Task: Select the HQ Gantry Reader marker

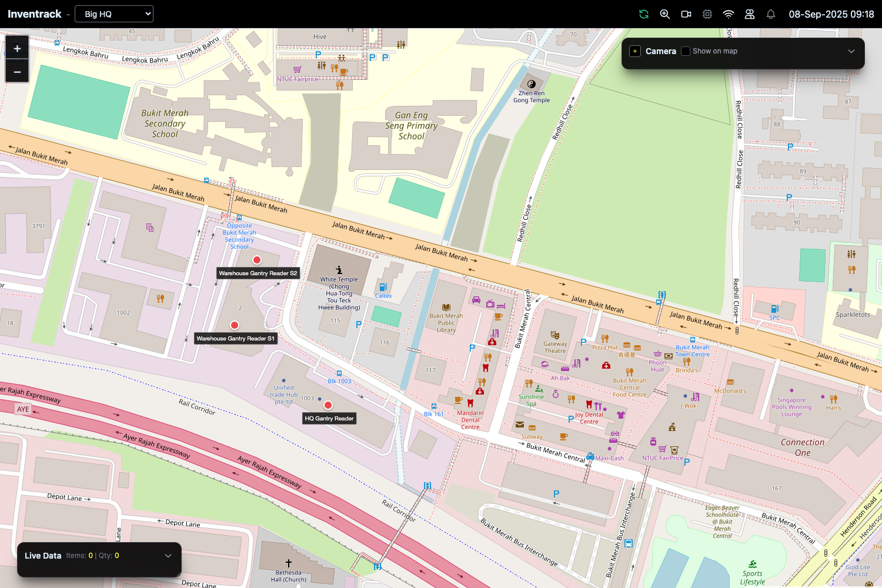Action: 328,405
